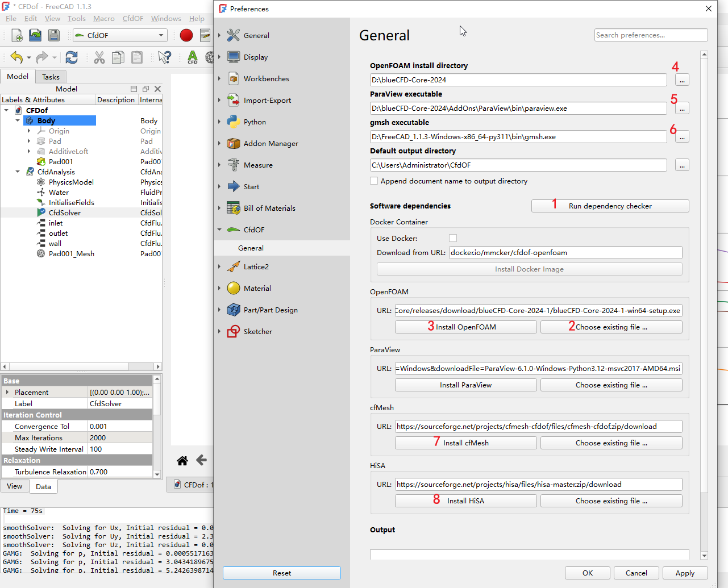Expand the Placement property row

pyautogui.click(x=7, y=392)
